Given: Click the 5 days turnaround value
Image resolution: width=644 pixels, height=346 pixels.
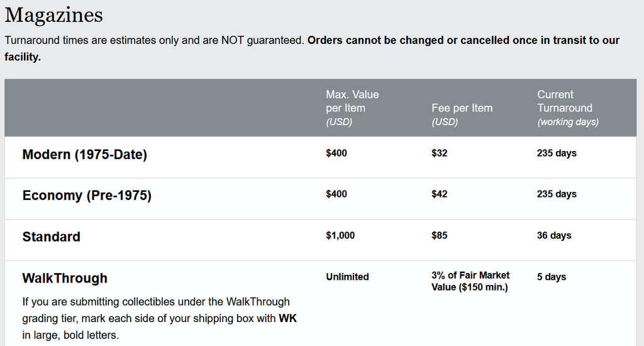Looking at the screenshot, I should pos(551,277).
